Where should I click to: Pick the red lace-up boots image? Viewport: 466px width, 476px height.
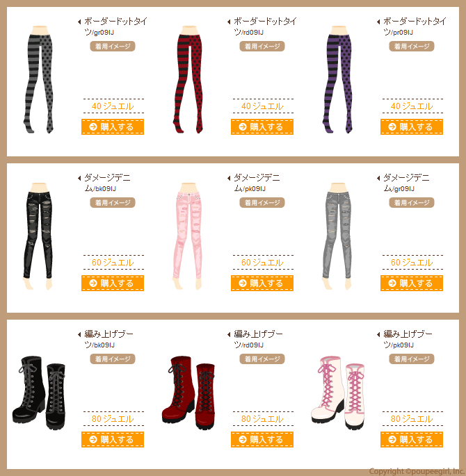188,393
